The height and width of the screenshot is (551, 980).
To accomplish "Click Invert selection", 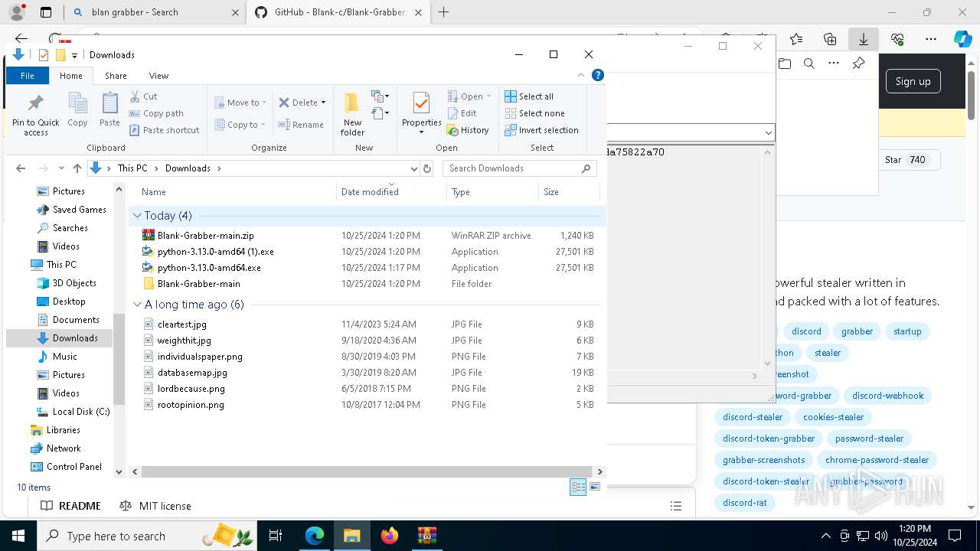I will pos(541,130).
